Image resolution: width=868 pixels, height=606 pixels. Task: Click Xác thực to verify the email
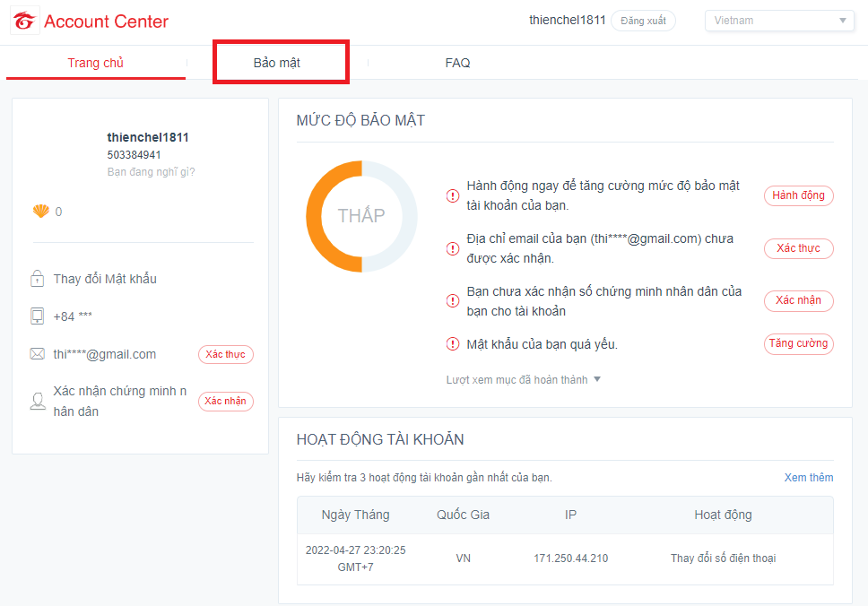[x=225, y=354]
